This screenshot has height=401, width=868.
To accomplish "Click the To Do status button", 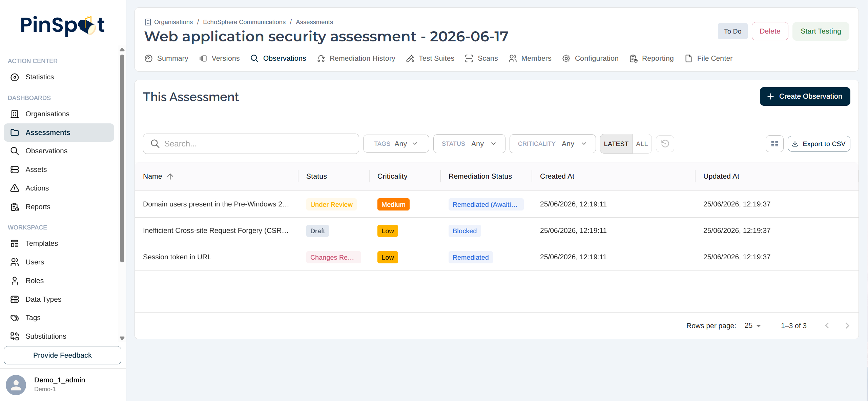I will (x=732, y=31).
